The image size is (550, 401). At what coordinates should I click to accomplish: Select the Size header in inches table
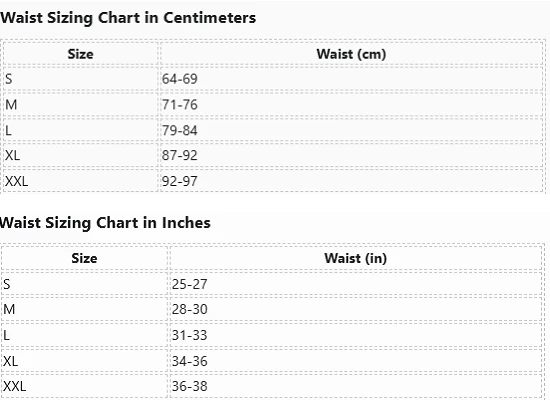85,258
